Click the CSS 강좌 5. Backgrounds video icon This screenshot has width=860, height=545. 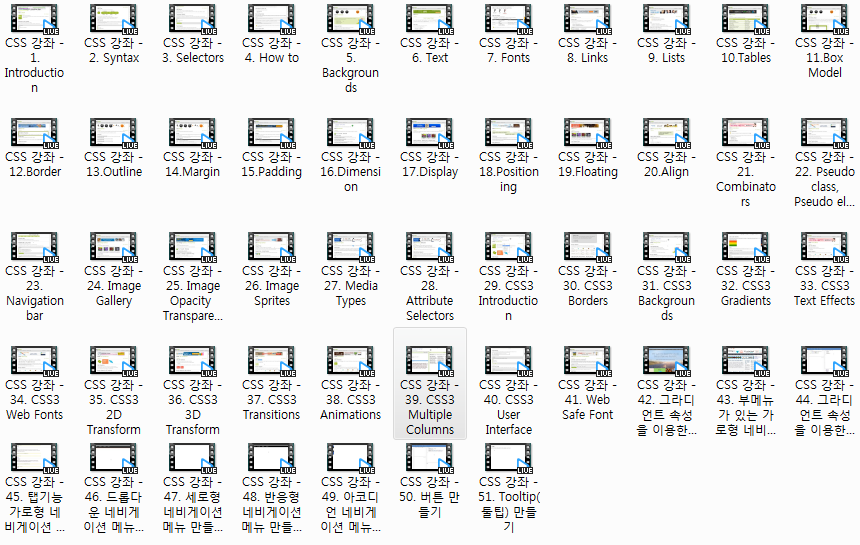[x=350, y=19]
